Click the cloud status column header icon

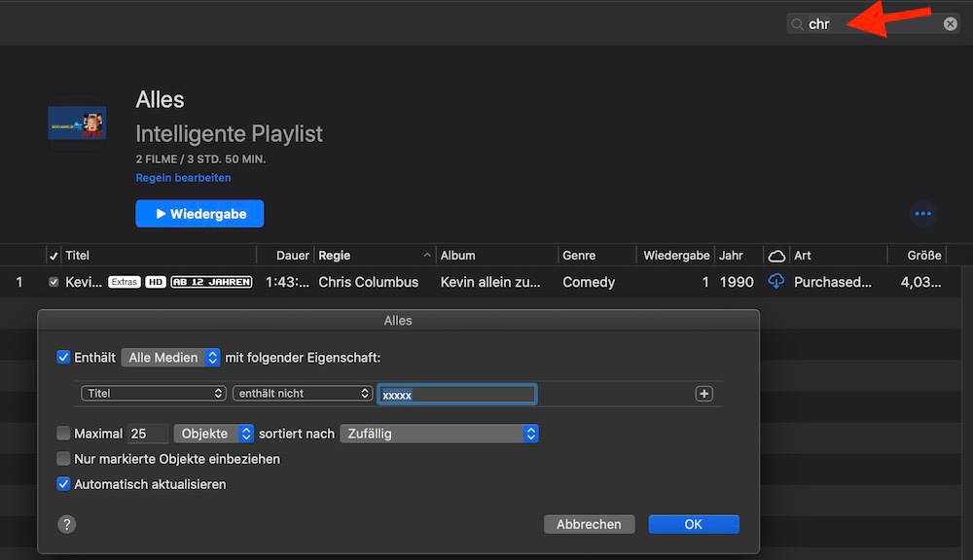[776, 256]
